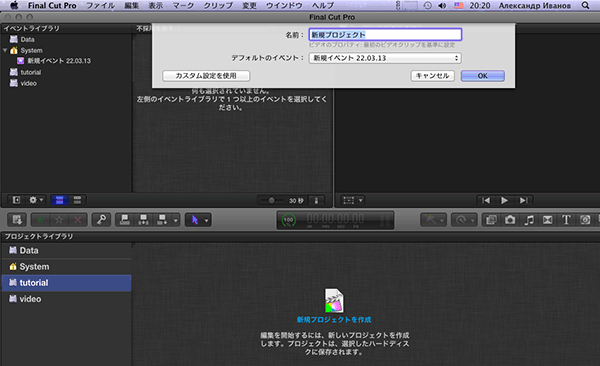
Task: Open the ヘルプ menu
Action: click(323, 5)
